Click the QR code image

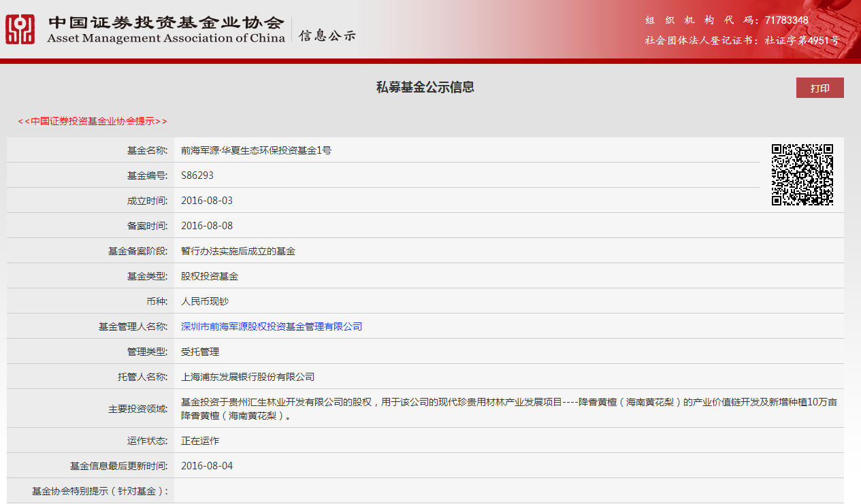coord(802,175)
